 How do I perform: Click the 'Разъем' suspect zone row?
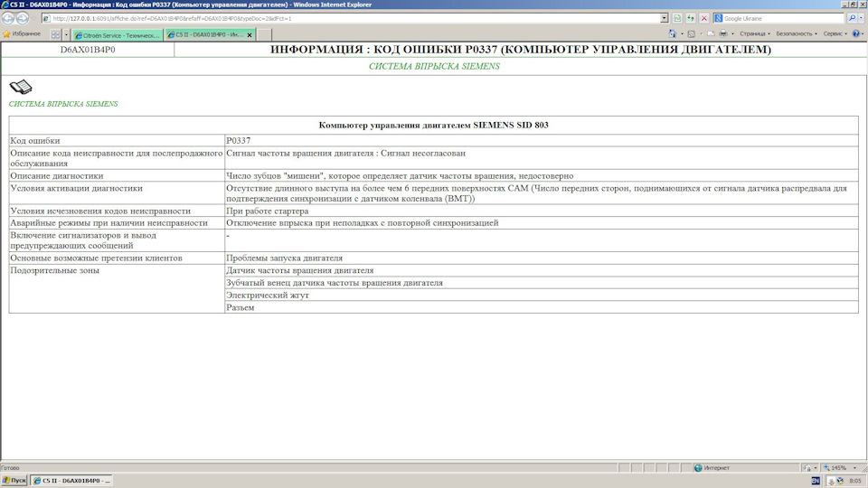[x=542, y=307]
